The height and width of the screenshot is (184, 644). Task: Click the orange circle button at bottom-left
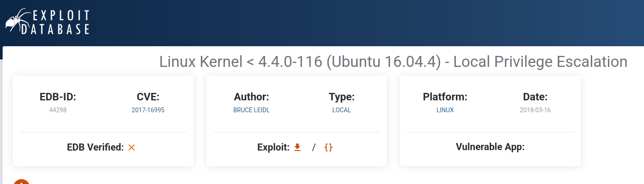click(x=22, y=181)
